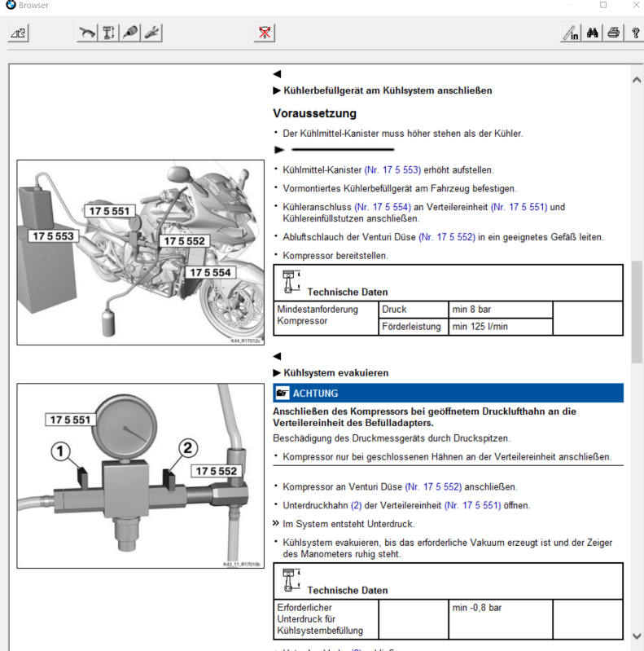This screenshot has height=651, width=644.
Task: Open Nr. 17 5 551 link in Kühleranschluss line
Action: click(519, 207)
